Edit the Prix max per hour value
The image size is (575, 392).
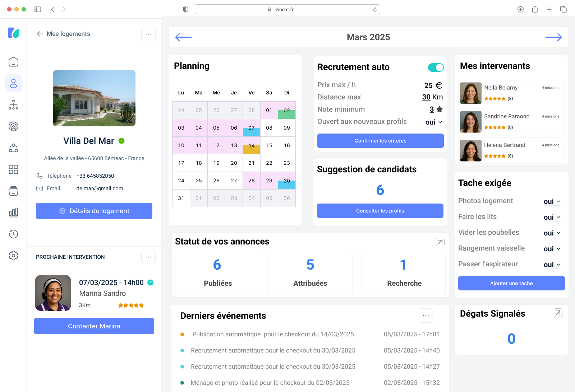(x=428, y=85)
